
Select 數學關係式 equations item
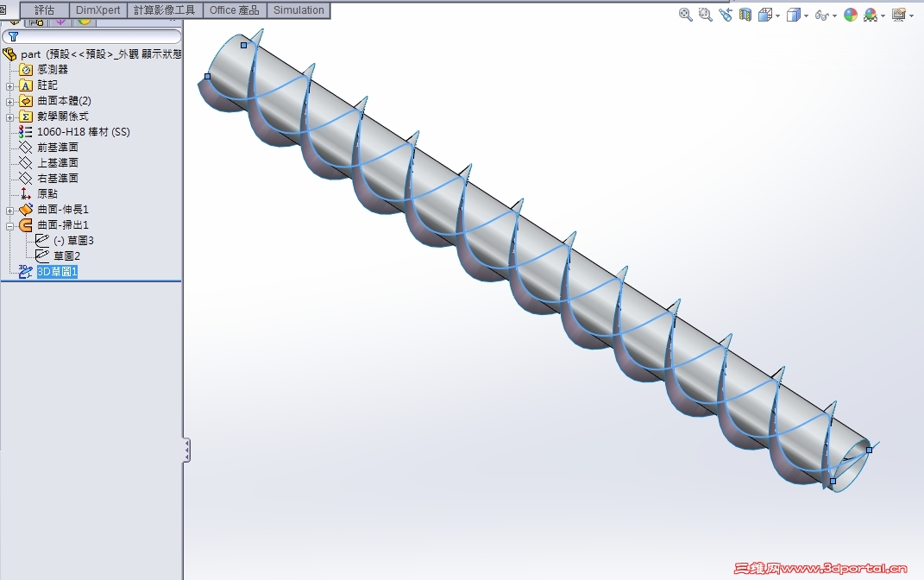62,117
